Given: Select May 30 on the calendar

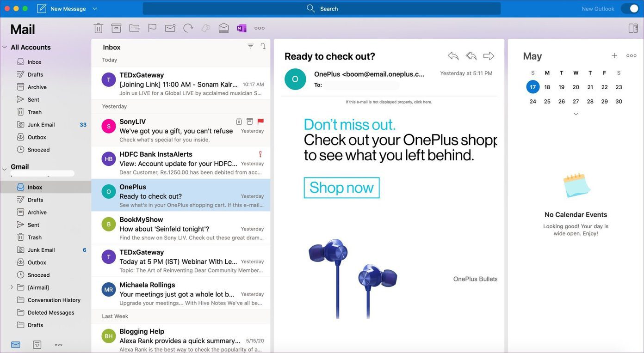Looking at the screenshot, I should pyautogui.click(x=619, y=101).
